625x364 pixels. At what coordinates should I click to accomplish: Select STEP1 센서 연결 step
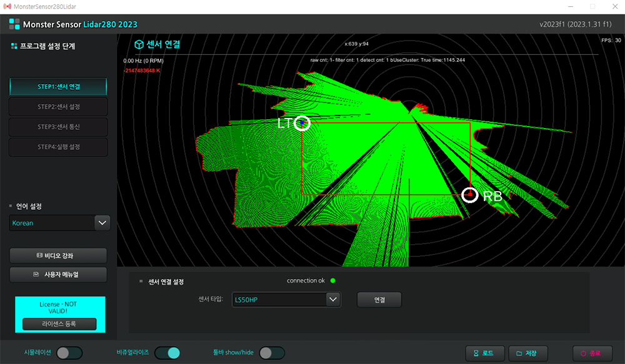point(58,86)
